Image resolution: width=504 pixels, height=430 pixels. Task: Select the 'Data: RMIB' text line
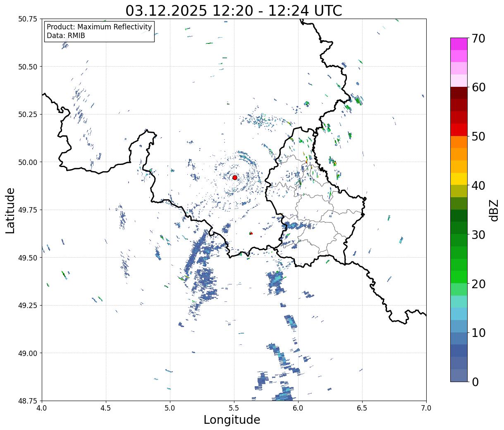point(66,36)
